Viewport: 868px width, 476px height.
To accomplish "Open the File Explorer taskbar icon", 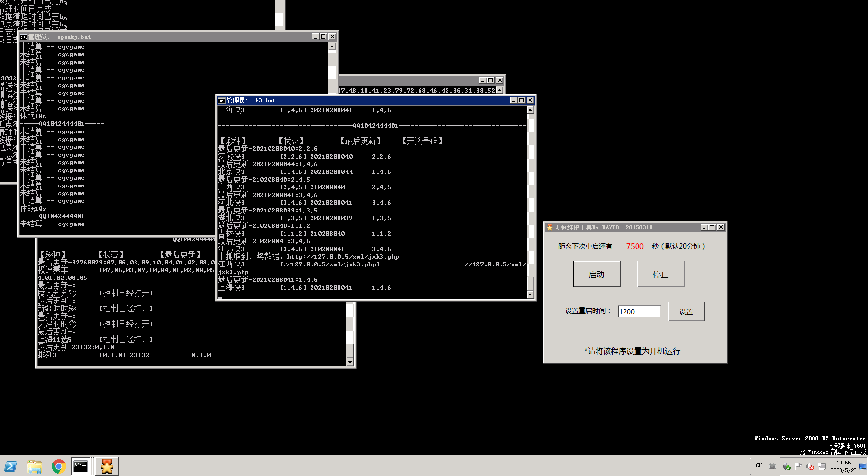I will click(35, 466).
